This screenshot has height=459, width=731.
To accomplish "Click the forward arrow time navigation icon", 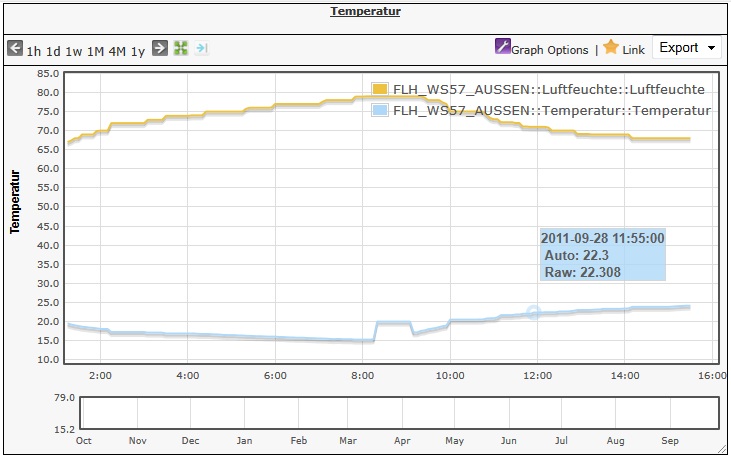I will click(x=160, y=48).
